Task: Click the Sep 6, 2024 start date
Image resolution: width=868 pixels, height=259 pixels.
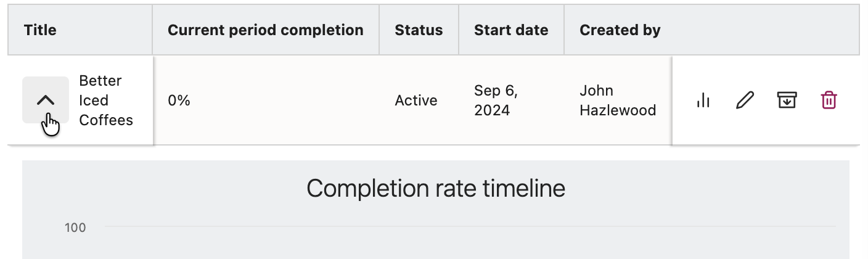Action: pos(496,101)
